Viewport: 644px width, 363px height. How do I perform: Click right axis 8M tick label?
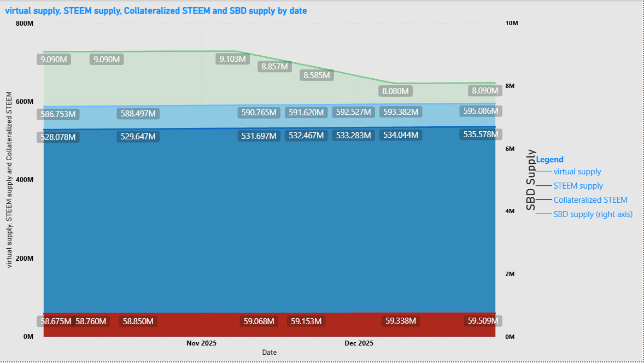tap(510, 86)
